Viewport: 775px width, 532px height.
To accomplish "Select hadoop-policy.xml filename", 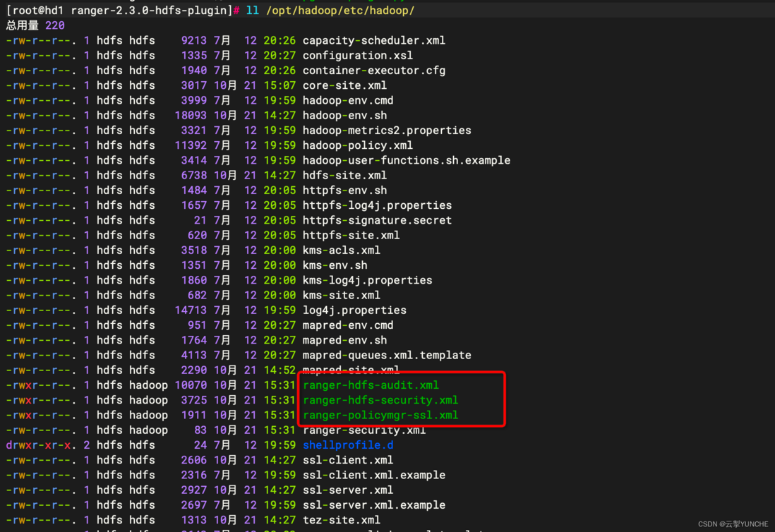I will (357, 145).
